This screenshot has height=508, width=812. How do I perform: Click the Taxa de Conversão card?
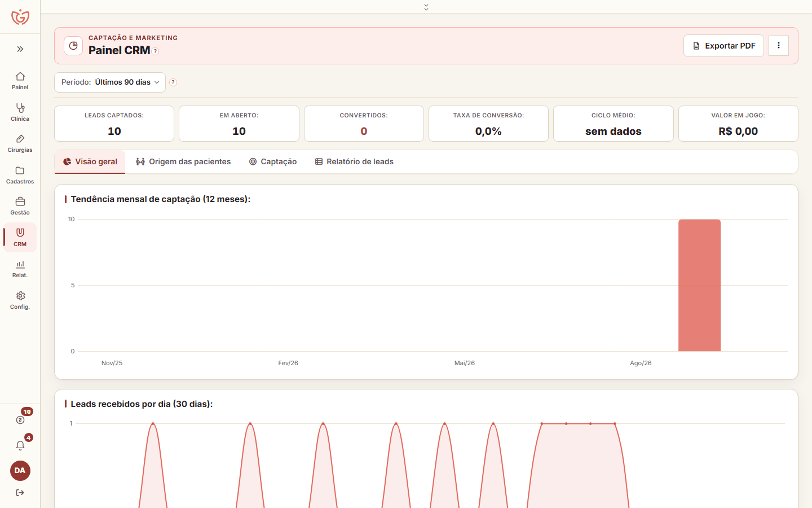pos(488,124)
